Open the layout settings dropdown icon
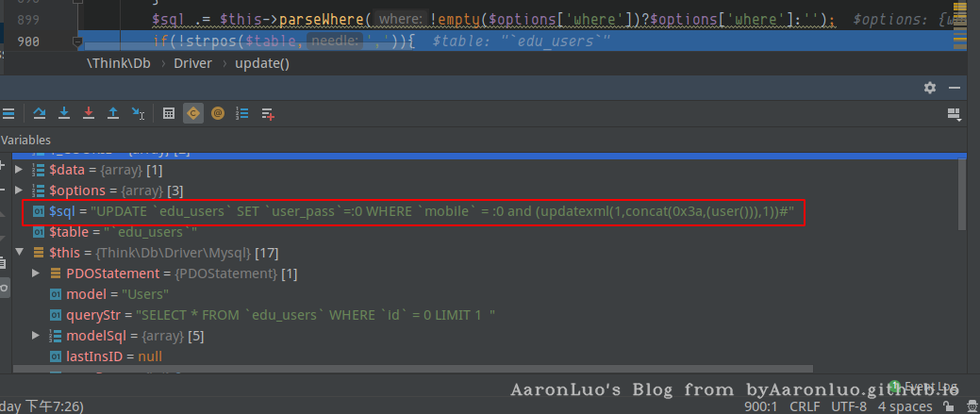The height and width of the screenshot is (414, 980). click(x=954, y=113)
